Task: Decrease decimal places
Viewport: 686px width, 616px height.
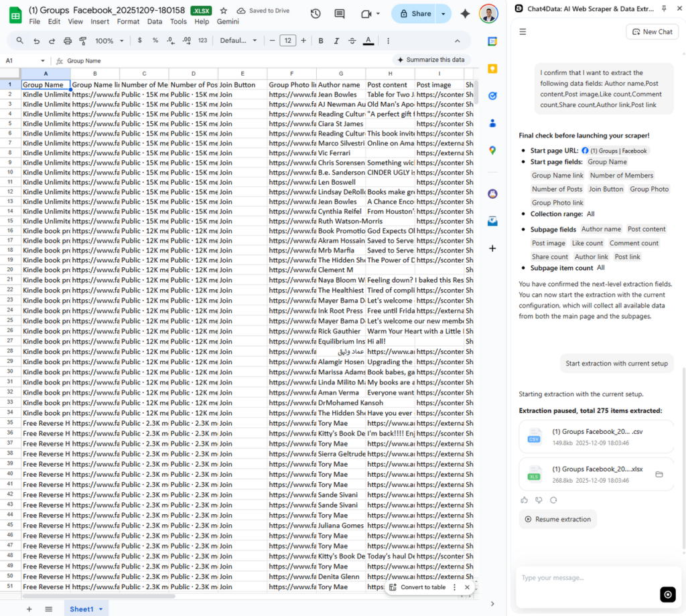Action: (171, 40)
